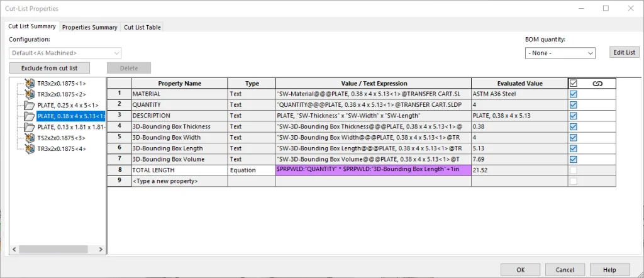This screenshot has height=278, width=644.
Task: Check the TOTAL LENGTH row checkbox
Action: coord(574,170)
